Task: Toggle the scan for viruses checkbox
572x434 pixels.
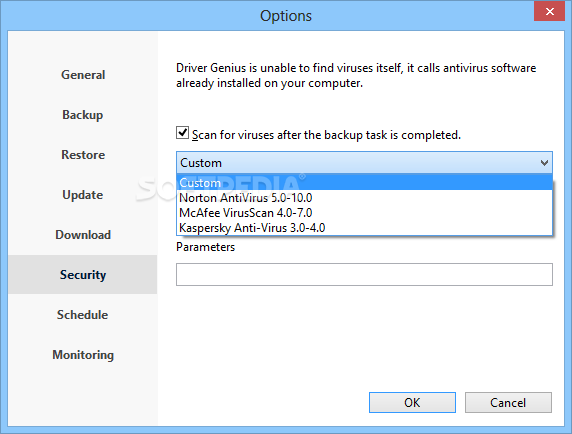Action: tap(182, 133)
